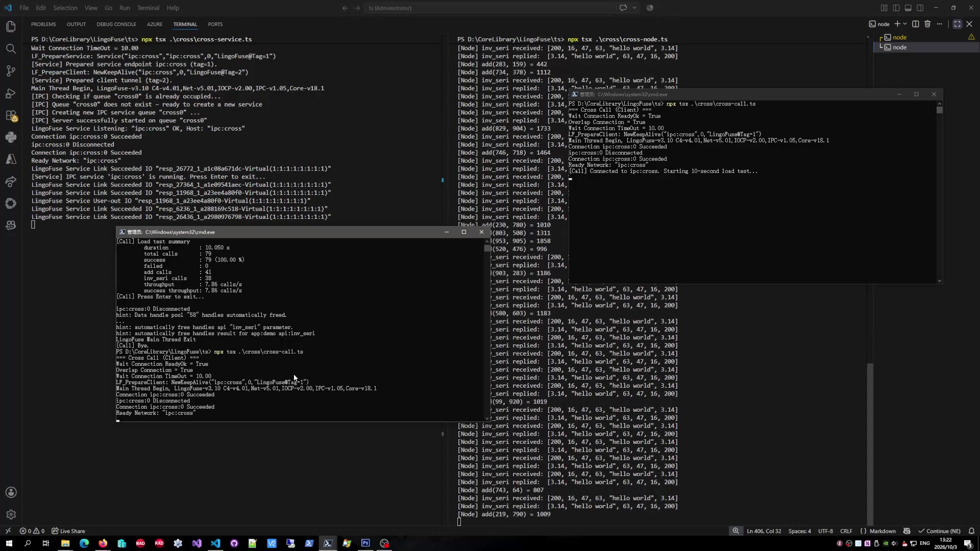Switch to the PROBLEMS panel tab
The image size is (980, 551).
pos(43,24)
